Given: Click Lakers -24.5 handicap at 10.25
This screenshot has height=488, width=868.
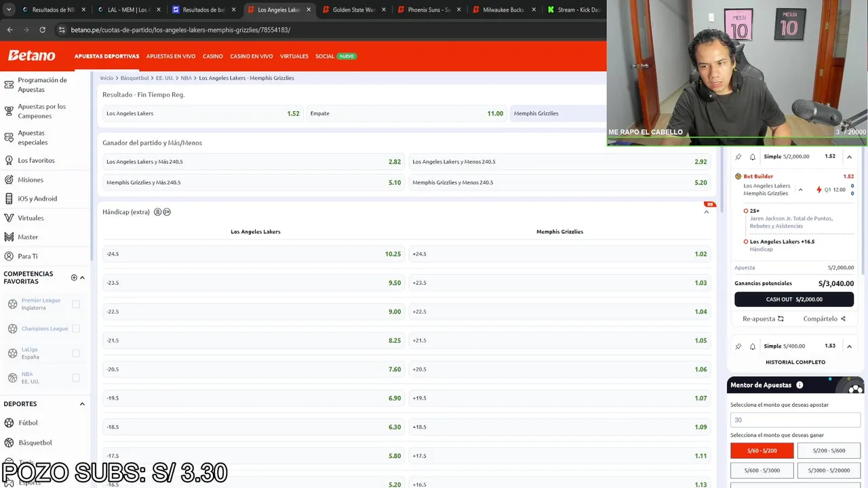Looking at the screenshot, I should pyautogui.click(x=254, y=254).
